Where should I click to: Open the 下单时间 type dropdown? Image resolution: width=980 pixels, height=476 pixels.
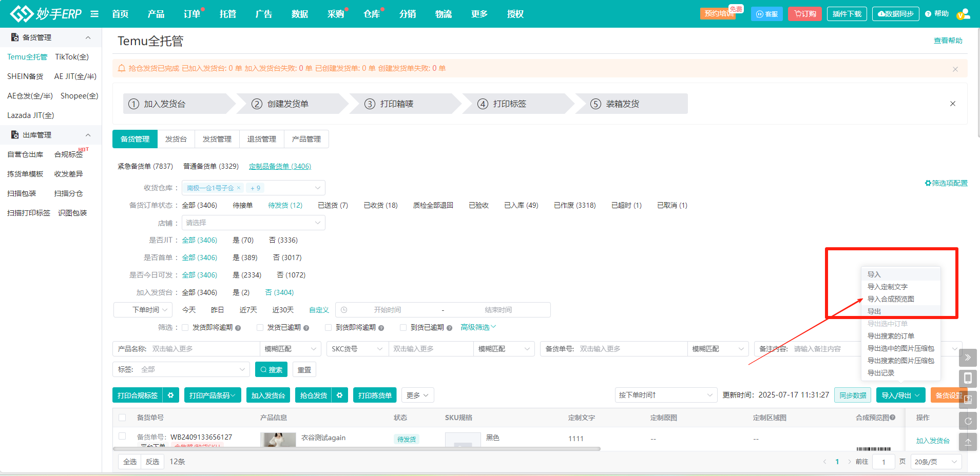coord(142,310)
